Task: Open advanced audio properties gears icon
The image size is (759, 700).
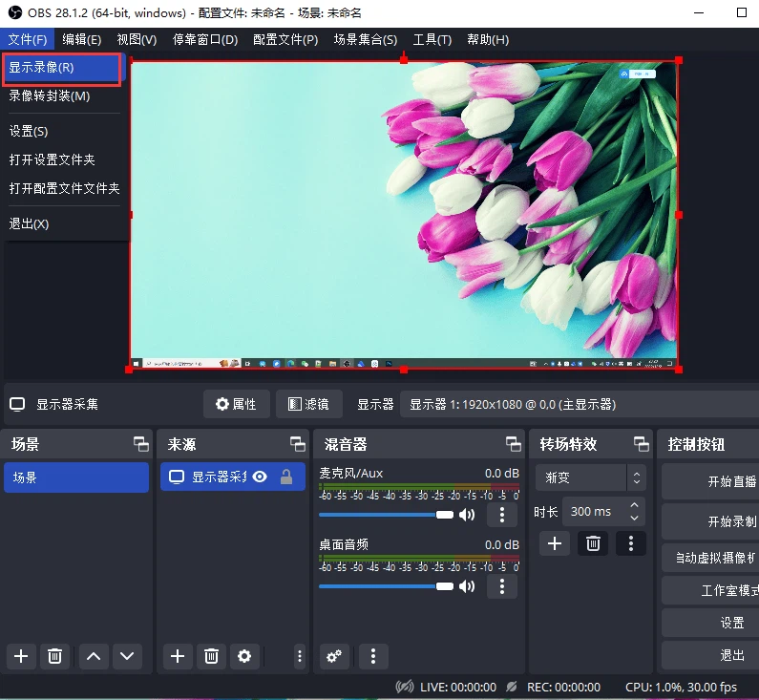Action: tap(334, 656)
